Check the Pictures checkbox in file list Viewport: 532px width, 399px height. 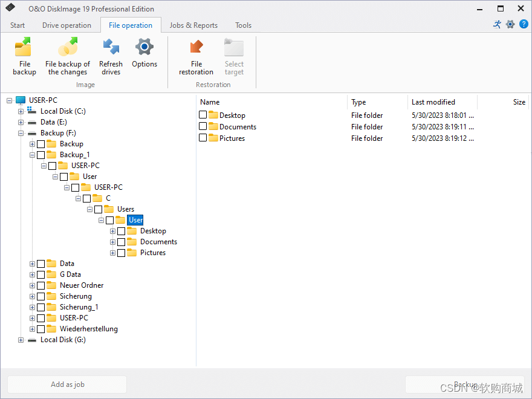pos(203,137)
